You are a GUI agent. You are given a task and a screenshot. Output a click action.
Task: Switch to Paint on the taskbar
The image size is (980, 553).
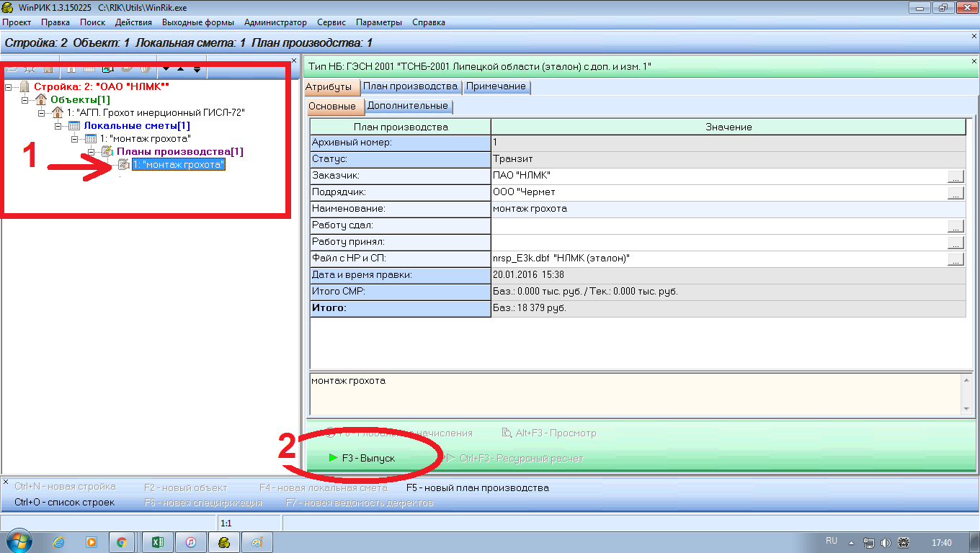pyautogui.click(x=257, y=542)
